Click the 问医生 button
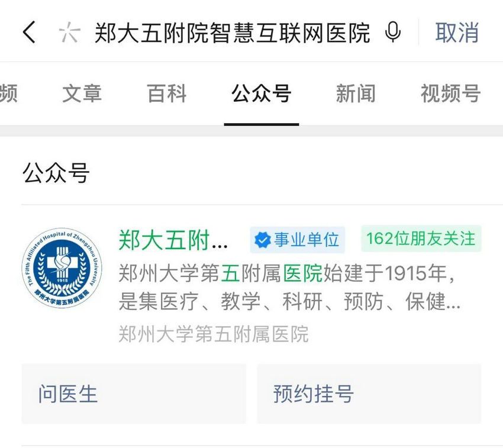 (x=134, y=394)
